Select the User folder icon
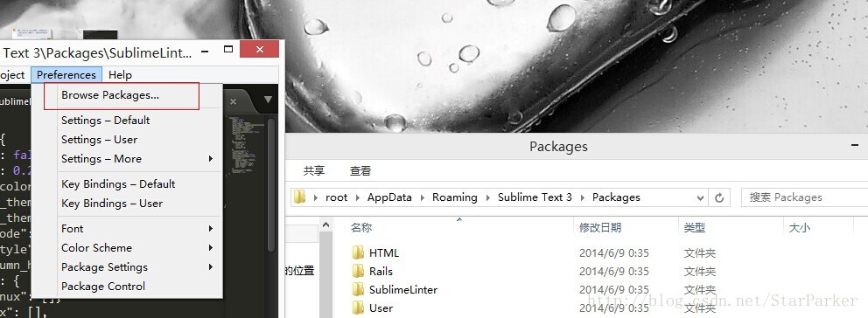 (x=358, y=308)
